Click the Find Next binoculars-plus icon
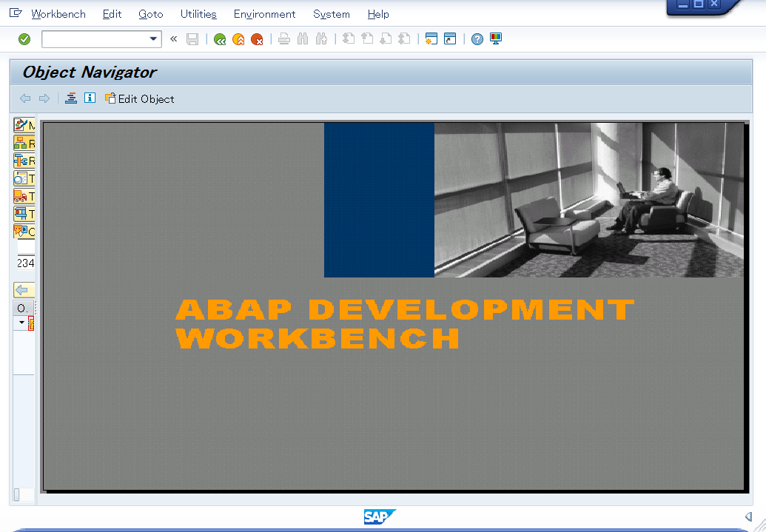The image size is (766, 532). click(x=321, y=39)
